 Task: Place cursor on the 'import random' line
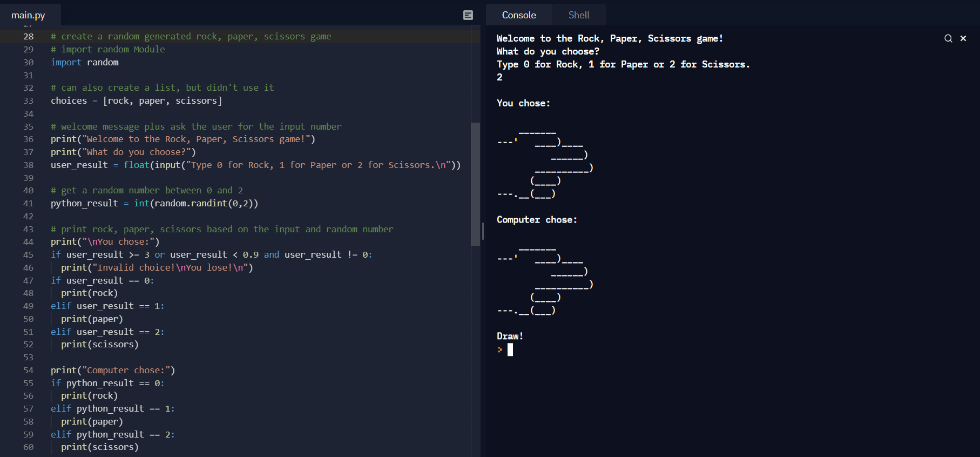point(85,62)
